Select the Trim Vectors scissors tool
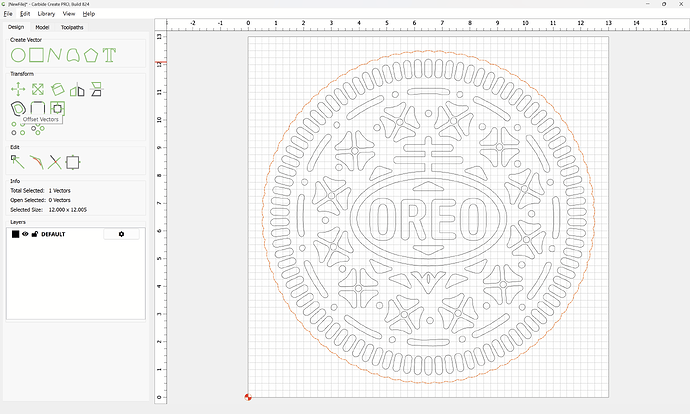Image resolution: width=690 pixels, height=414 pixels. click(54, 161)
